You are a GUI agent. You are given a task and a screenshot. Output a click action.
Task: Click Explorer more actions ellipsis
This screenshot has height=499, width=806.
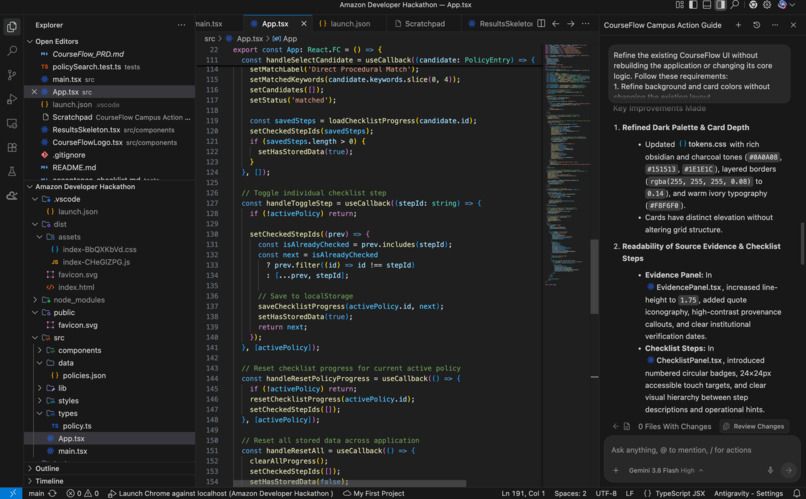point(181,25)
